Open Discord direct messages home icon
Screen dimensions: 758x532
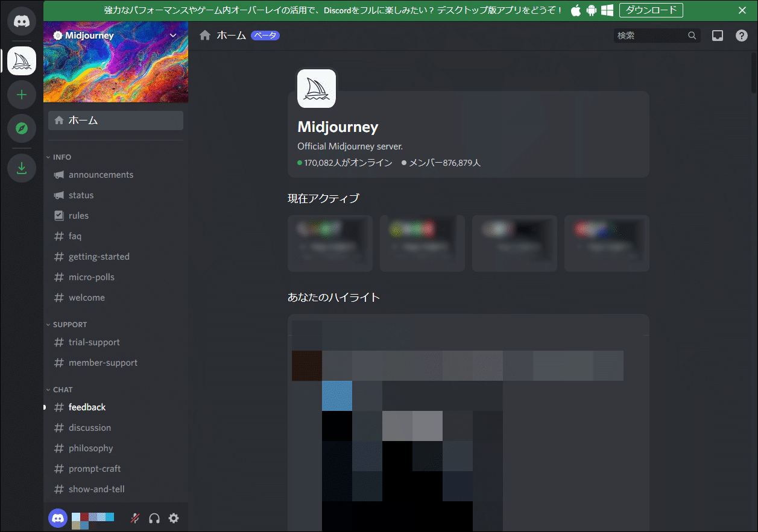click(22, 21)
